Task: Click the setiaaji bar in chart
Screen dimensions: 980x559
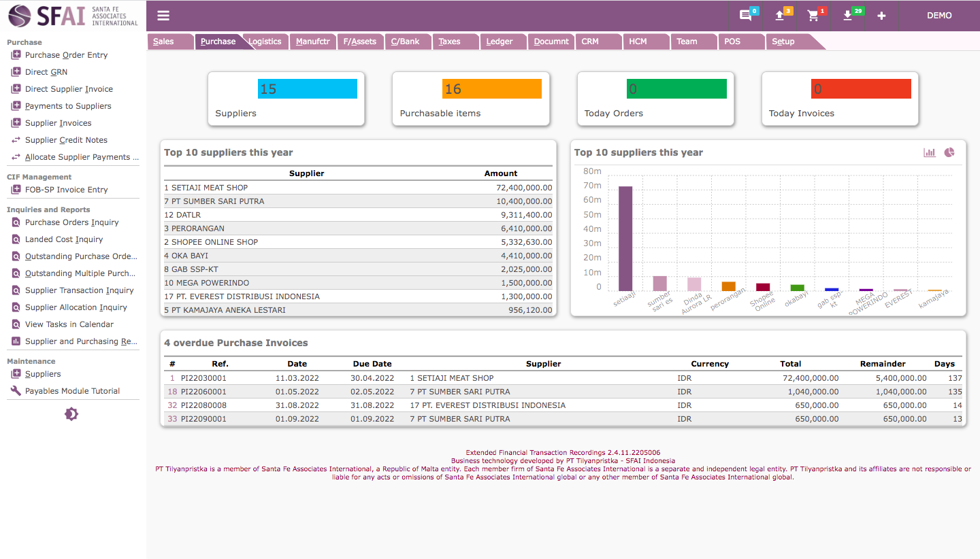Action: point(625,239)
